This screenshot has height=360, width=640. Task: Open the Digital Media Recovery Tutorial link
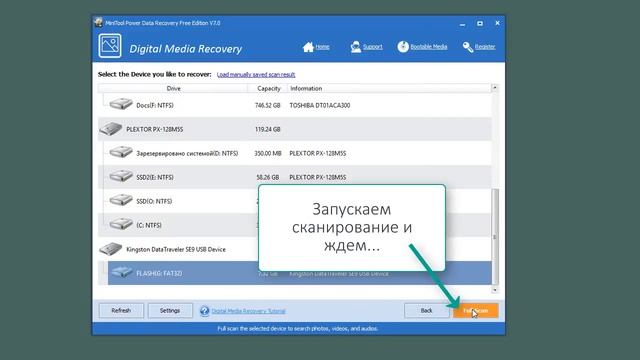pyautogui.click(x=248, y=311)
